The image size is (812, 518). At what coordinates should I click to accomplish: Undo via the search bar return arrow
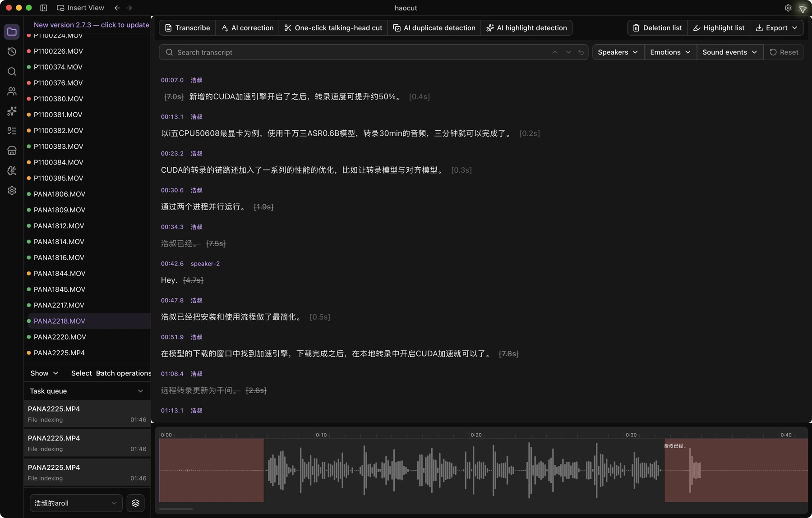[581, 52]
